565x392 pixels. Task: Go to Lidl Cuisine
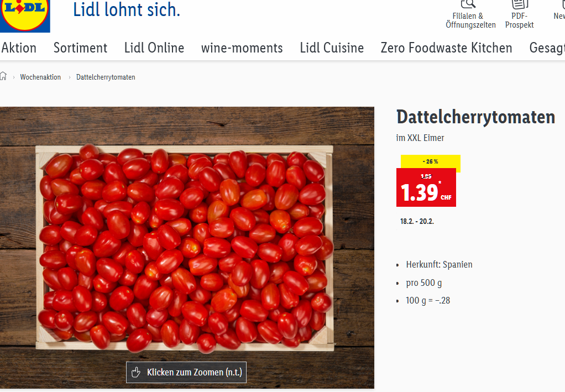332,48
